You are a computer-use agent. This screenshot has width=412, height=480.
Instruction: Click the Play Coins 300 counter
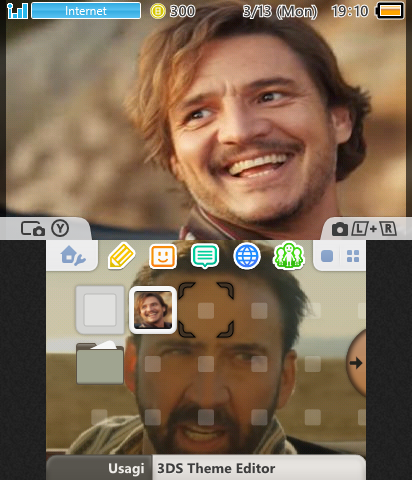point(172,11)
